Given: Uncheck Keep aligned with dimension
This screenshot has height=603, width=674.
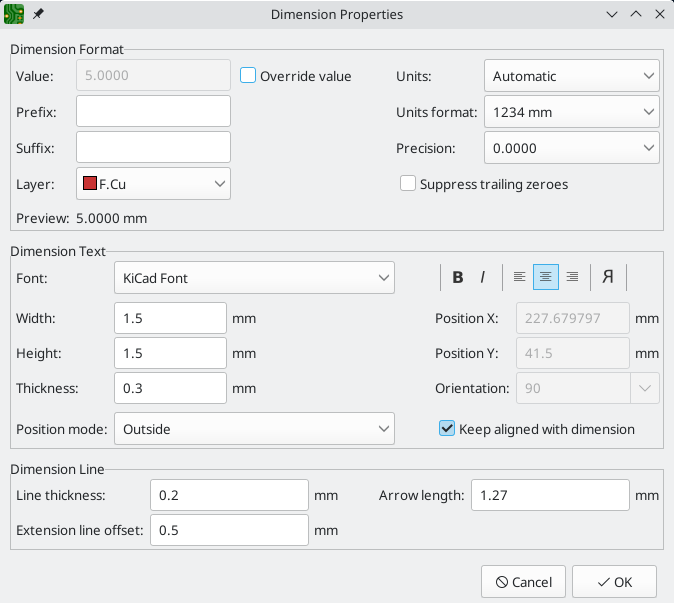Looking at the screenshot, I should click(x=447, y=429).
